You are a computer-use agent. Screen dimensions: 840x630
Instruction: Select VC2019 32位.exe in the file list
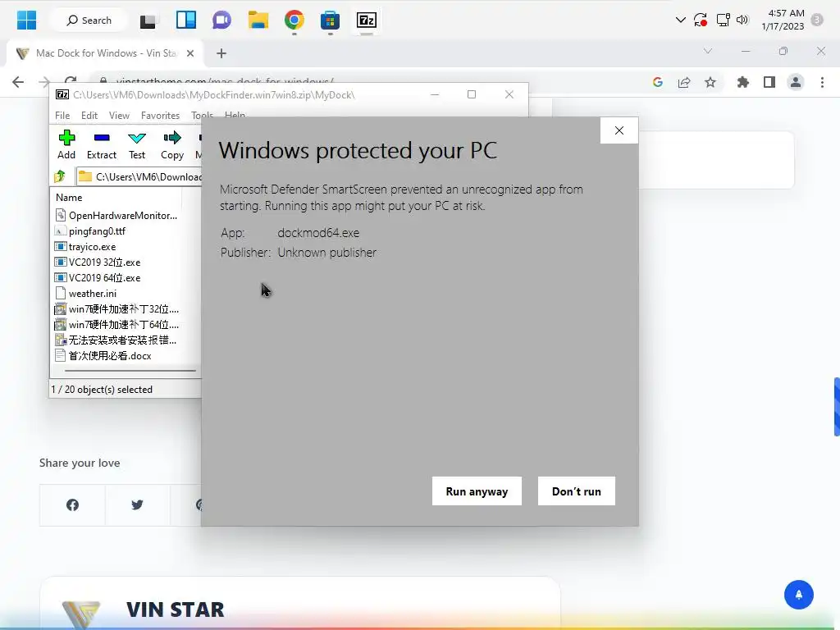pyautogui.click(x=98, y=262)
